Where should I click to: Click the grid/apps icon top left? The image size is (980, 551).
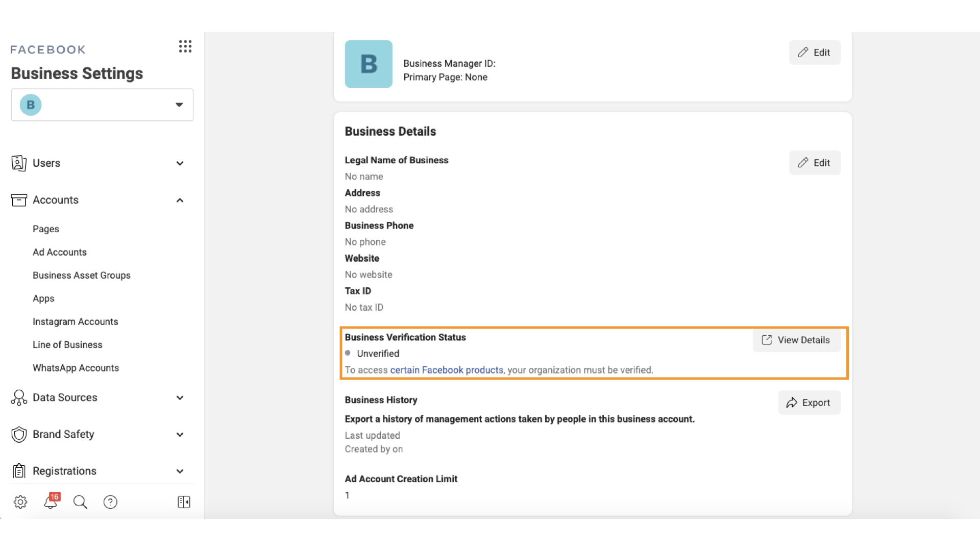(x=185, y=46)
